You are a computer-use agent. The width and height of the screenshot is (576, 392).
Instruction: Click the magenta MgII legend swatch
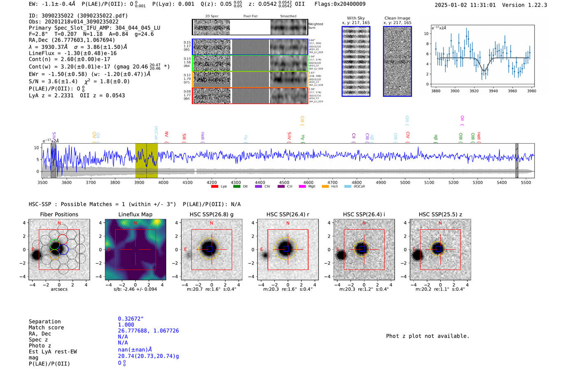click(x=302, y=186)
